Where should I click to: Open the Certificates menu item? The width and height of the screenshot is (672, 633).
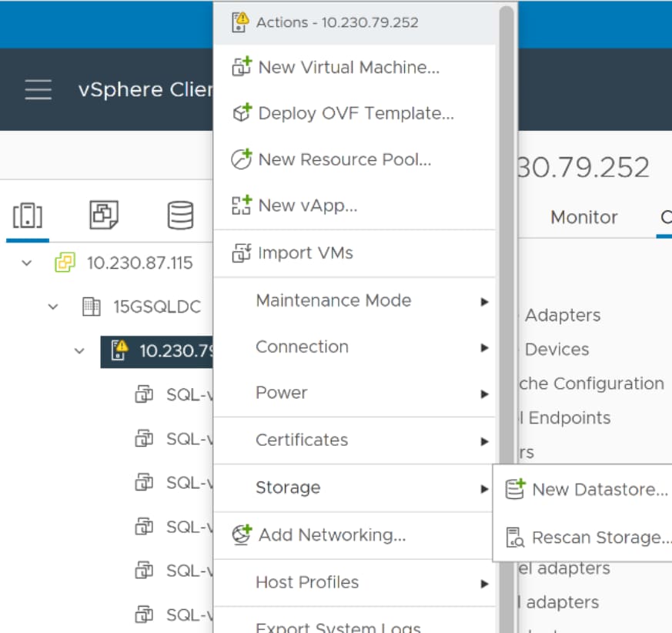point(354,440)
